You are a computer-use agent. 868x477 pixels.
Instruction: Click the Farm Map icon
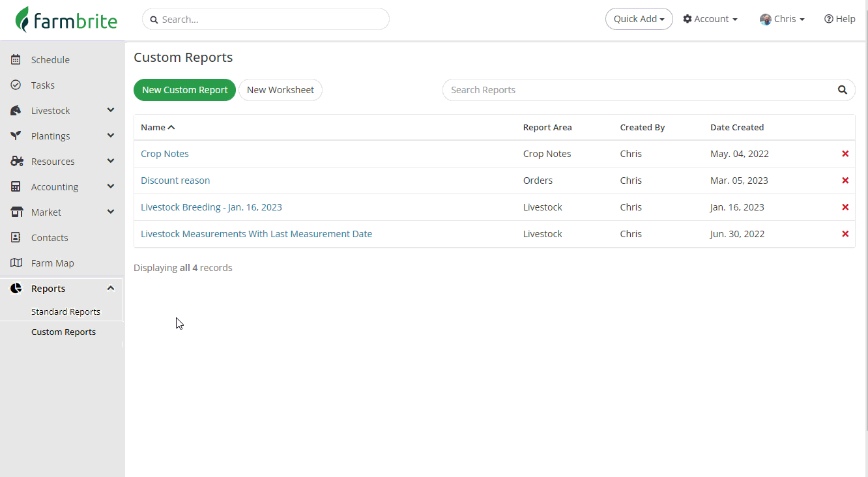(16, 263)
